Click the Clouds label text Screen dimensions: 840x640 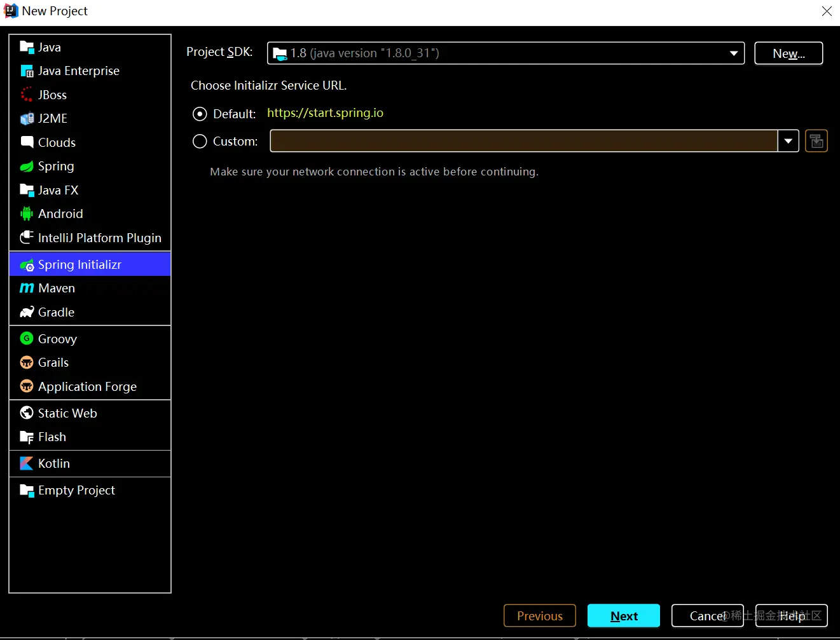[x=57, y=142]
